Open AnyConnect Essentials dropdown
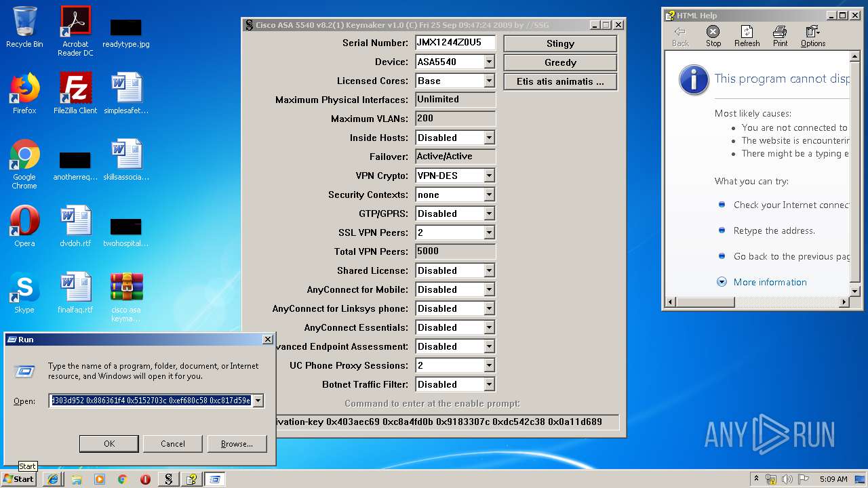 point(489,327)
